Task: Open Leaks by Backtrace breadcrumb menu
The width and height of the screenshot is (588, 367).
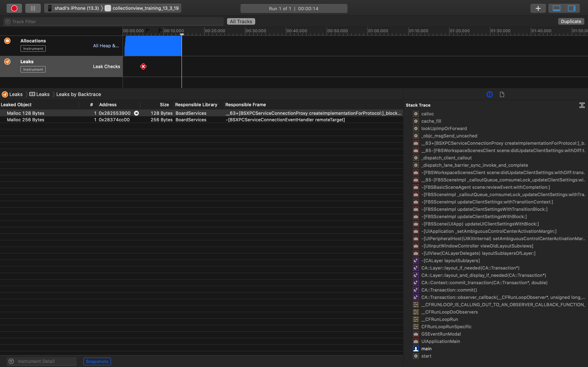Action: click(78, 94)
